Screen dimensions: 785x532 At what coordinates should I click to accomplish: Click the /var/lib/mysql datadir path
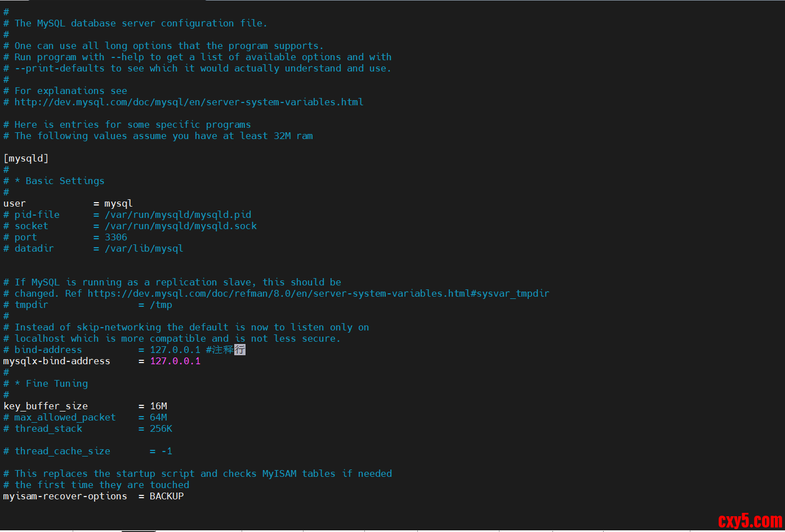pos(144,248)
